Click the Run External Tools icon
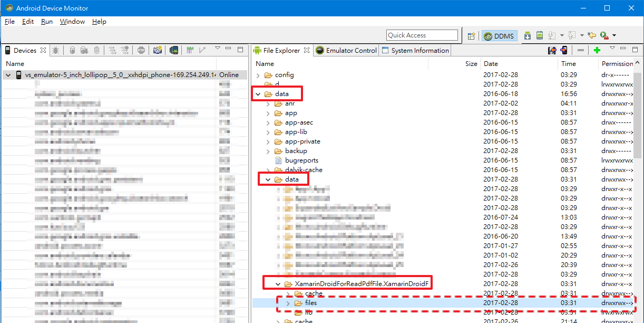The image size is (644, 323). 604,35
